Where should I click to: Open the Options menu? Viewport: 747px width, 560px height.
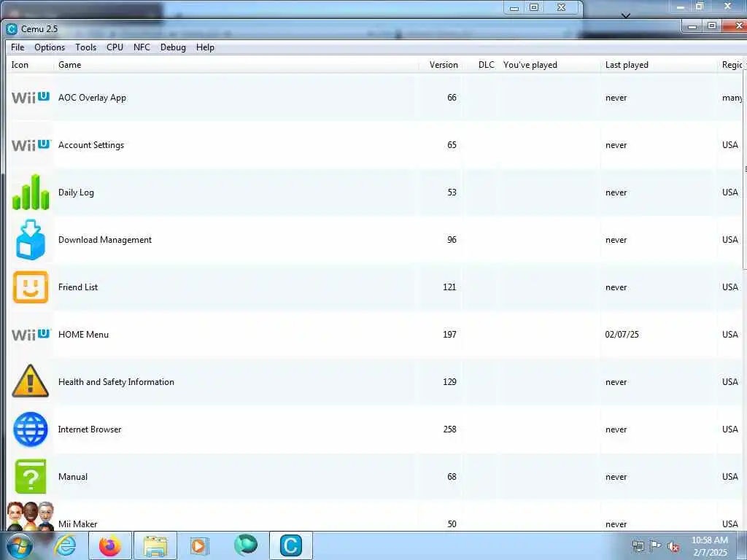pyautogui.click(x=50, y=47)
